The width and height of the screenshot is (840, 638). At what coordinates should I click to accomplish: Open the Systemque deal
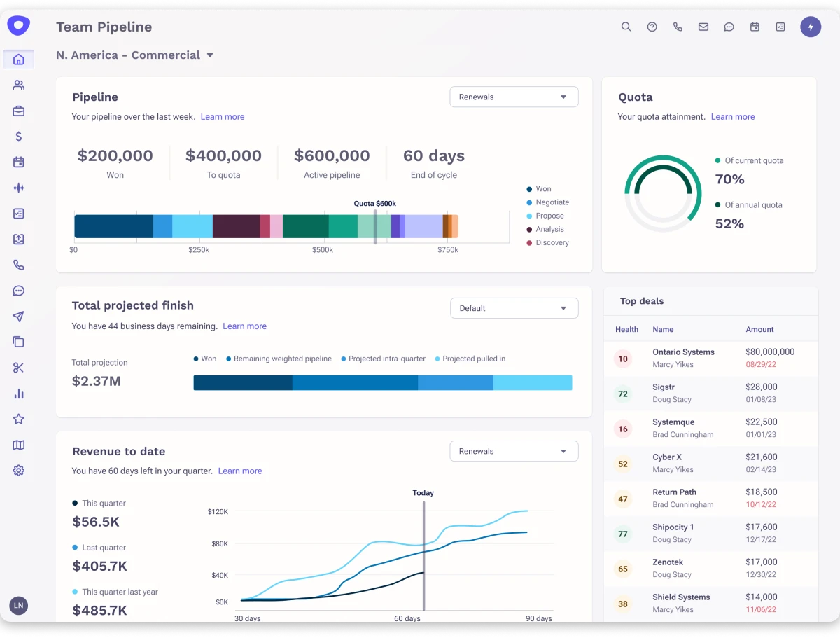point(710,429)
